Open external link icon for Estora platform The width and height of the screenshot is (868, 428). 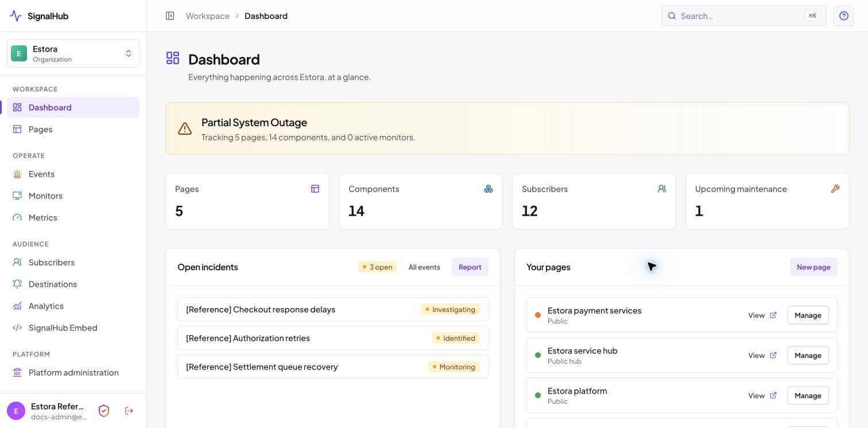(x=773, y=395)
